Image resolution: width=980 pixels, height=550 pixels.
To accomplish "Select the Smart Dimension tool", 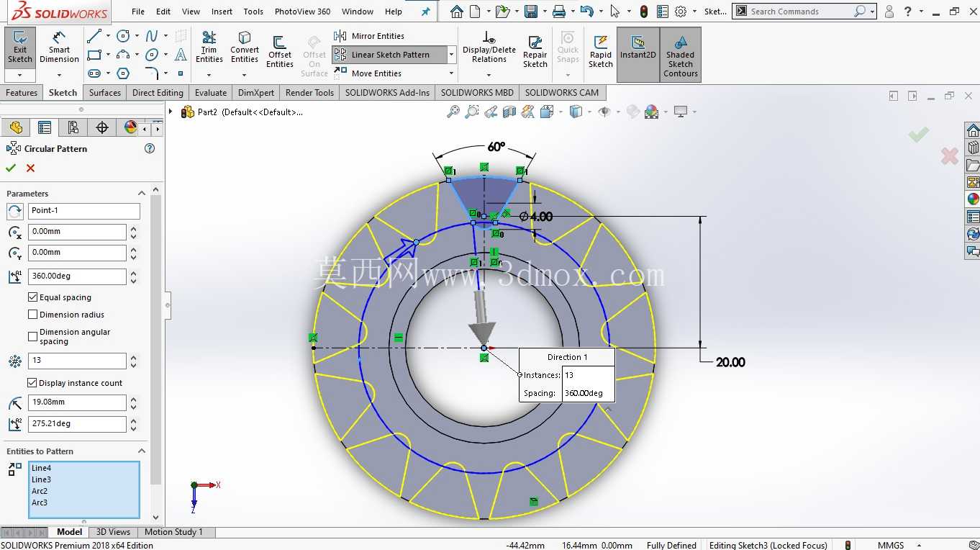I will pos(59,48).
